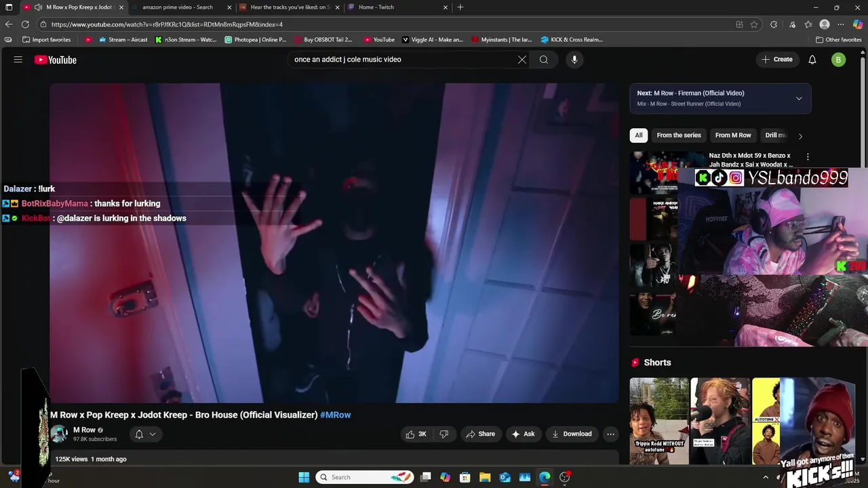
Task: Open YouTube notifications bell
Action: click(x=812, y=60)
